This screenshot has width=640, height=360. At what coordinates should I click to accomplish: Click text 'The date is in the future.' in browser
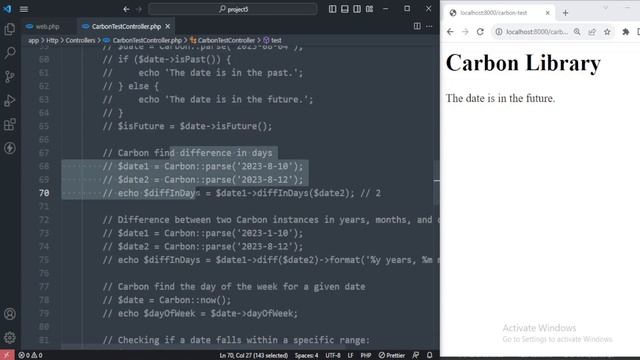click(x=500, y=98)
